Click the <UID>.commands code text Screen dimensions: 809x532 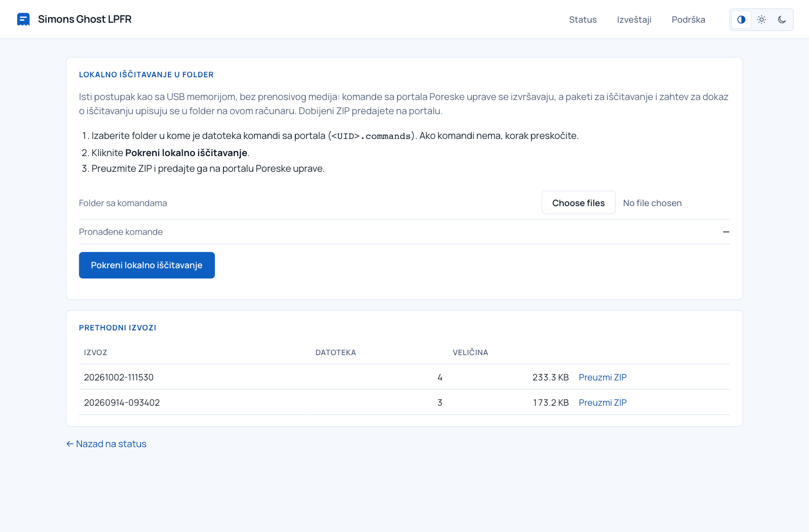click(x=371, y=136)
